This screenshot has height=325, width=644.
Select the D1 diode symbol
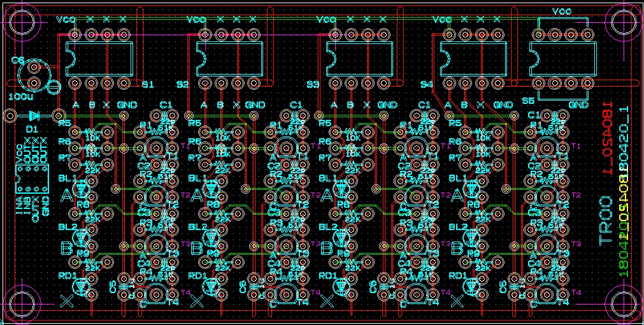click(34, 115)
